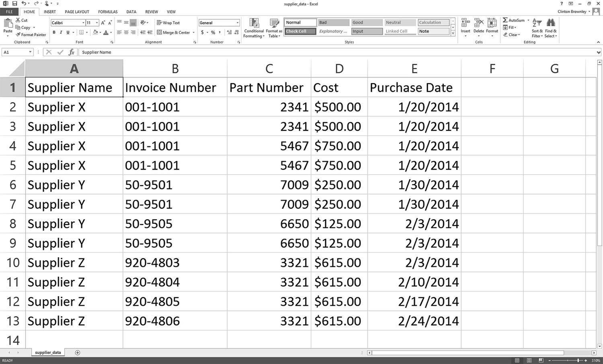Click AutoSum button

tap(514, 20)
